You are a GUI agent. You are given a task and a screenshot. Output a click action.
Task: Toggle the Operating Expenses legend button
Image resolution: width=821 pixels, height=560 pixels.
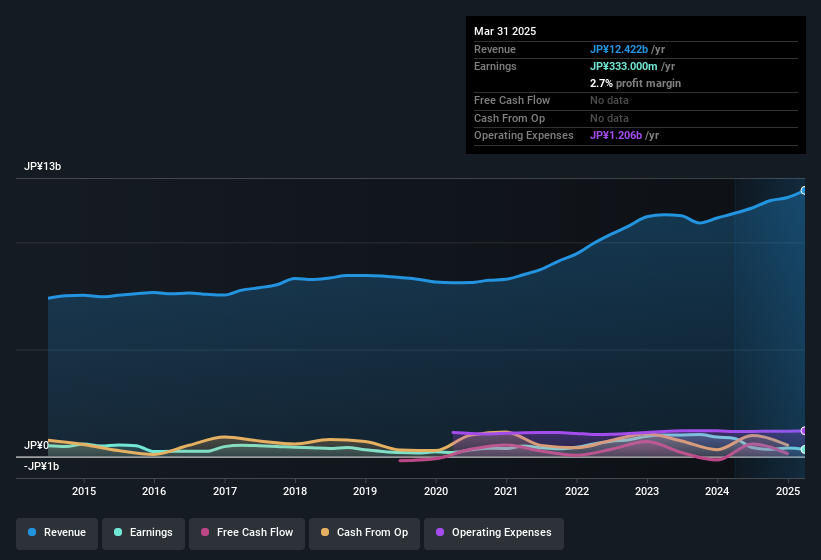pyautogui.click(x=494, y=533)
